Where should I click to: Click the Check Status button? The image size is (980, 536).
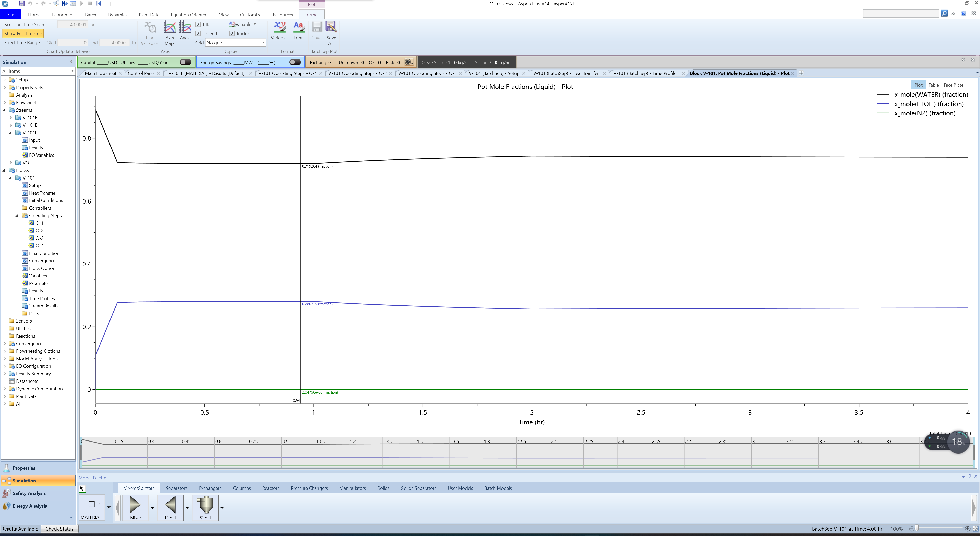59,529
